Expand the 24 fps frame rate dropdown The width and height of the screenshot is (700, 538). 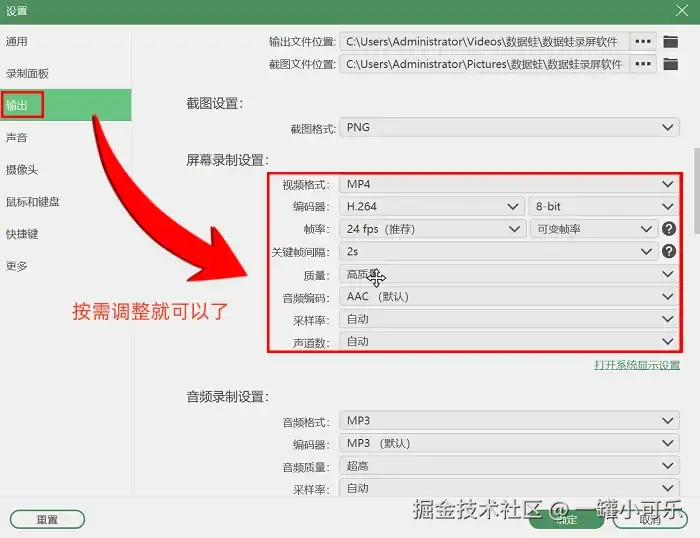pos(433,229)
